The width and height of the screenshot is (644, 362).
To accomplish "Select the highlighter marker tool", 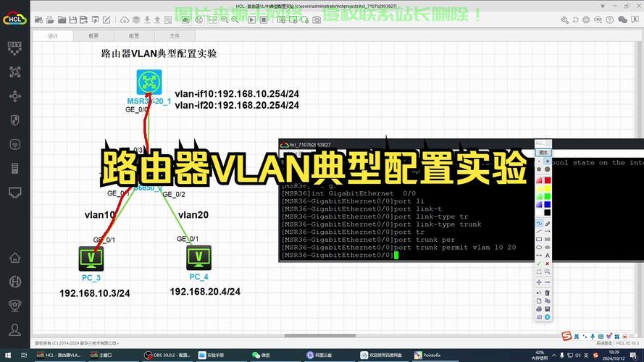I will 547,223.
